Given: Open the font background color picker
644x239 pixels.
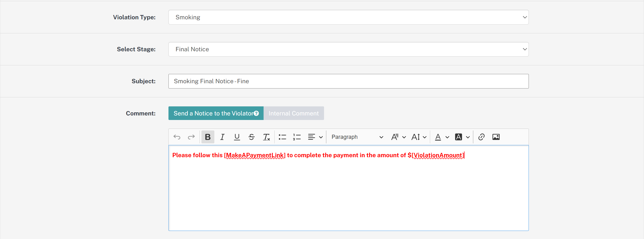Looking at the screenshot, I should tap(459, 137).
